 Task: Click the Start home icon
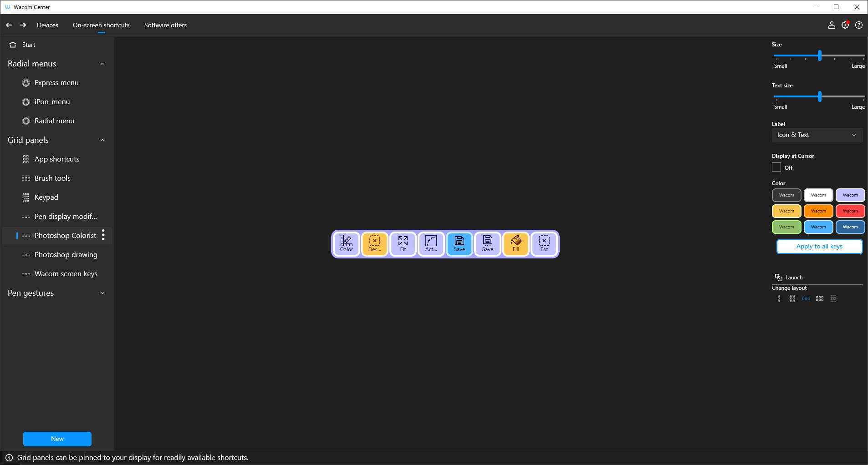(13, 45)
